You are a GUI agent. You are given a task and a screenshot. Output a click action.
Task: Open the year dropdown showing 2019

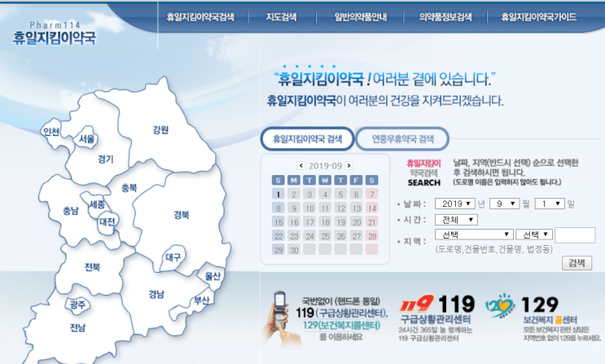[454, 204]
